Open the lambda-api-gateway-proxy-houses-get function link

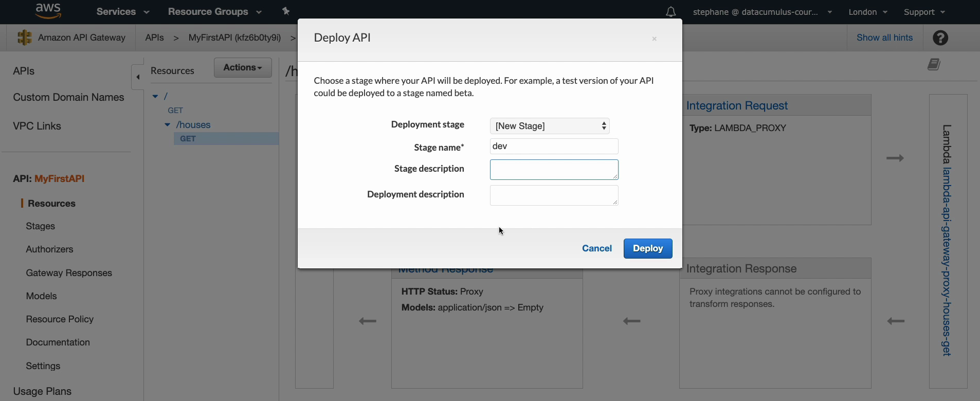(947, 261)
